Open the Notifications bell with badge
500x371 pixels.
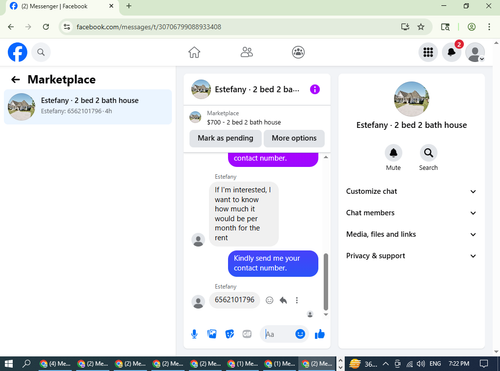tap(452, 52)
